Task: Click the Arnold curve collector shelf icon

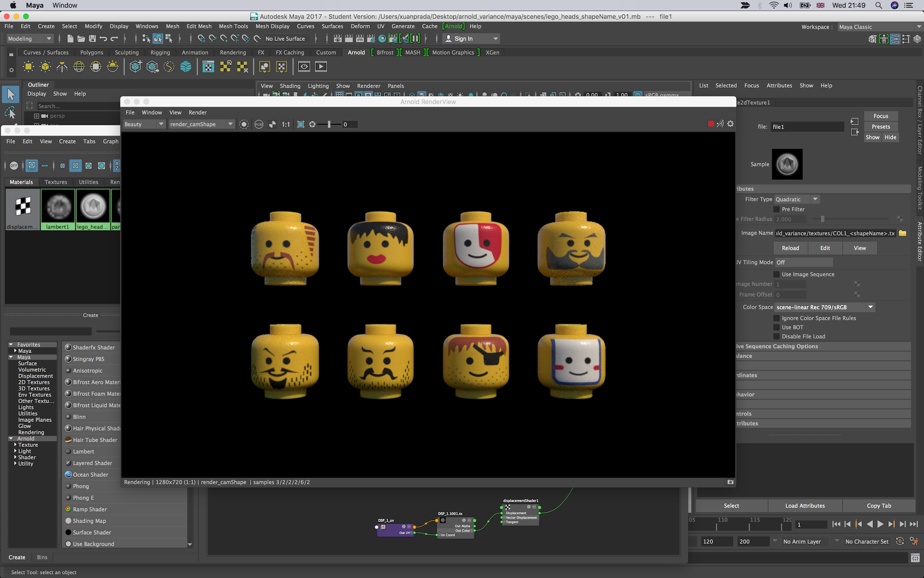Action: pos(169,66)
